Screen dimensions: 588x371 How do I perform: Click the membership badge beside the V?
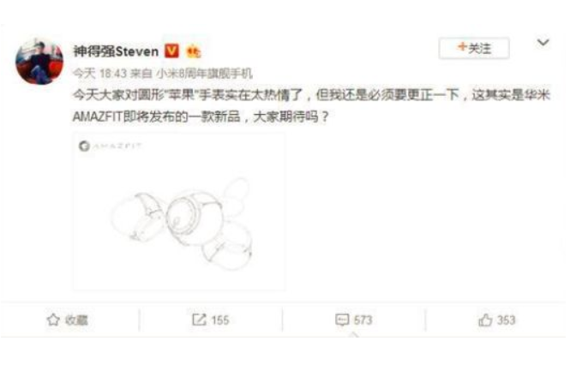193,51
